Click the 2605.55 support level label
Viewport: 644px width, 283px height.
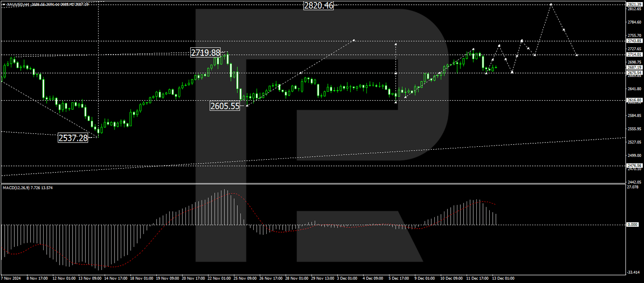click(x=225, y=106)
